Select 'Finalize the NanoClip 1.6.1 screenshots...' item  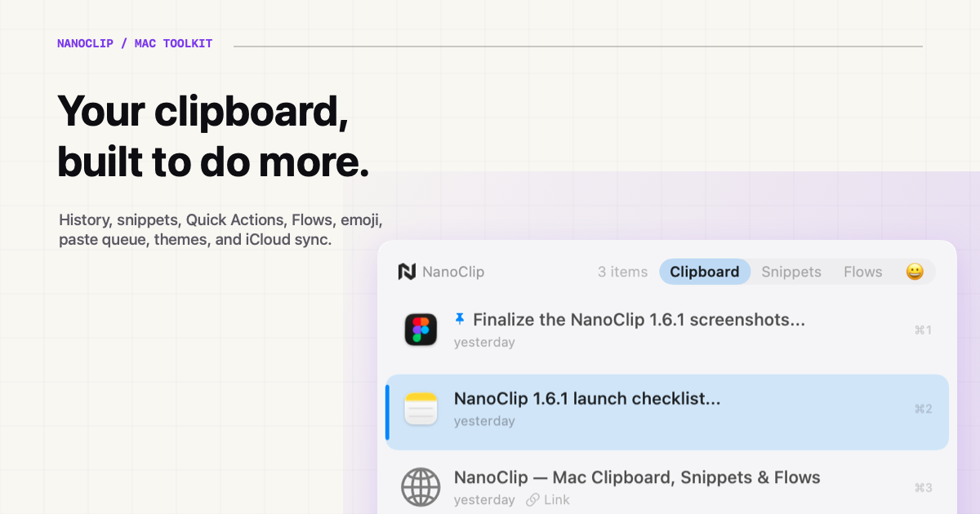point(667,330)
